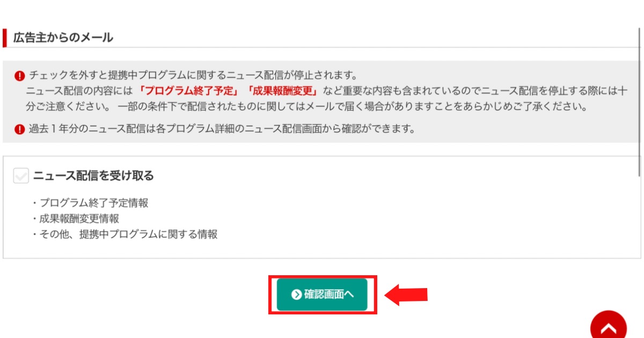Click the red vertical bar beside the heading
This screenshot has width=644, height=338.
pyautogui.click(x=4, y=38)
